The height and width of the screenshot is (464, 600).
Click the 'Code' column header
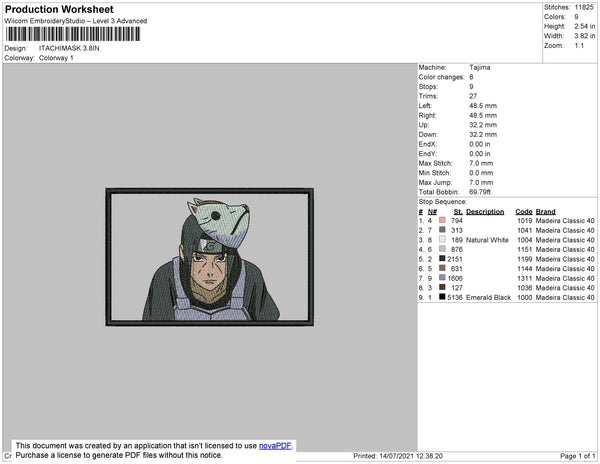click(x=523, y=212)
